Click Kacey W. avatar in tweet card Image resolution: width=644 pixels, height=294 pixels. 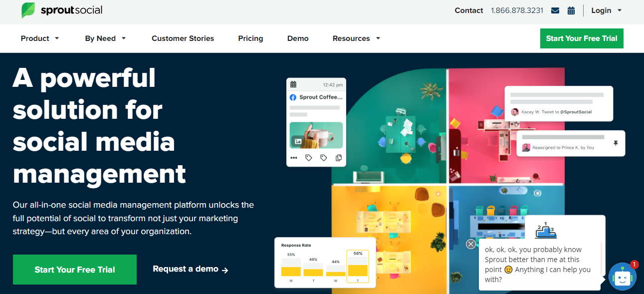click(x=515, y=112)
